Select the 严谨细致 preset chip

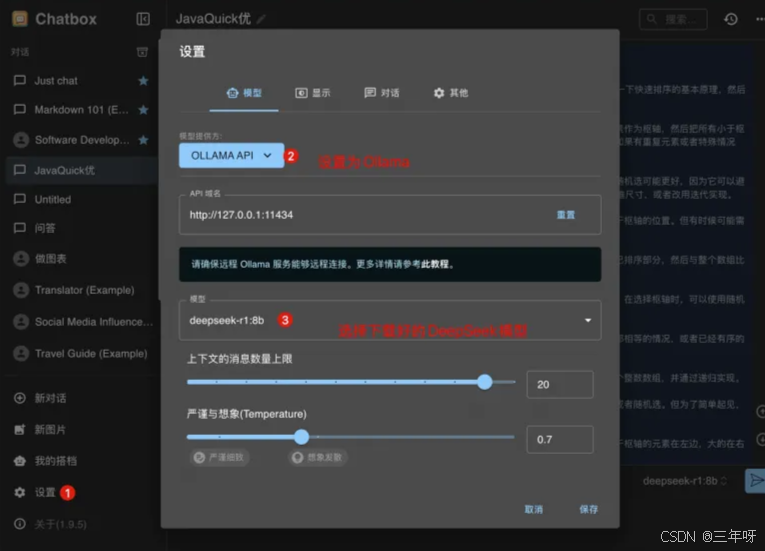coord(220,457)
